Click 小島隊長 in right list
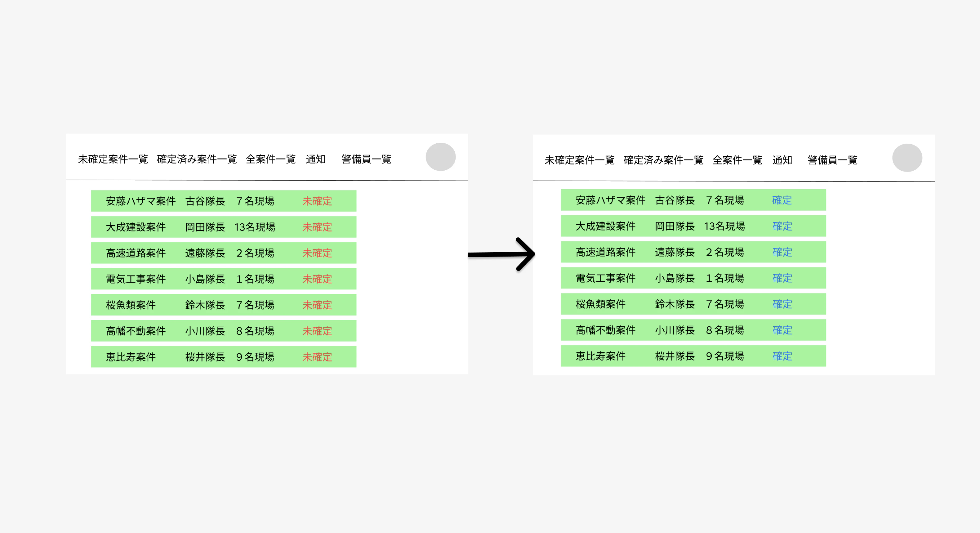This screenshot has width=980, height=533. click(675, 278)
